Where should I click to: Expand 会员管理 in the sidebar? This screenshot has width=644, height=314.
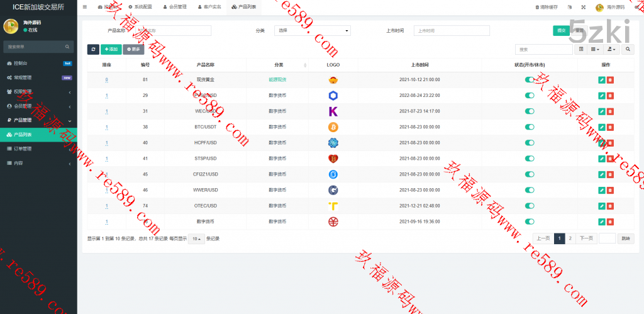click(38, 106)
